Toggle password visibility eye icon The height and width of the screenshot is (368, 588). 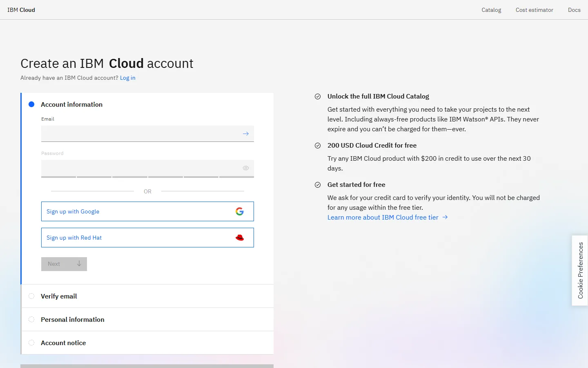point(246,168)
